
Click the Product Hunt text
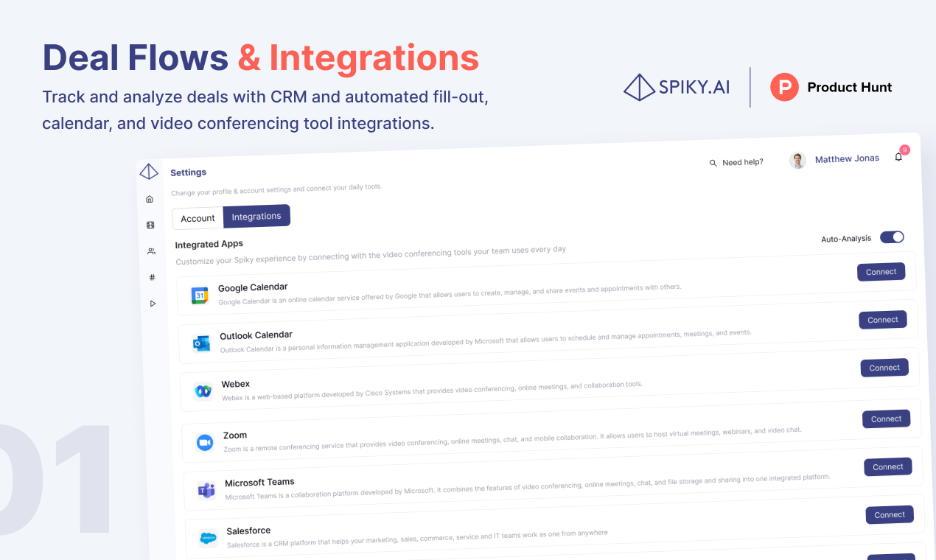click(850, 87)
